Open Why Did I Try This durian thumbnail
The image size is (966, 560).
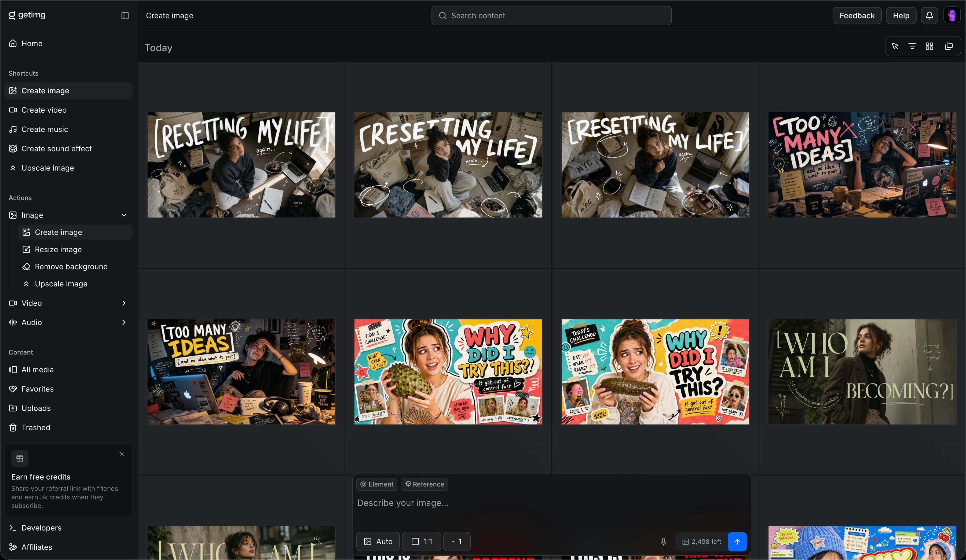click(448, 372)
